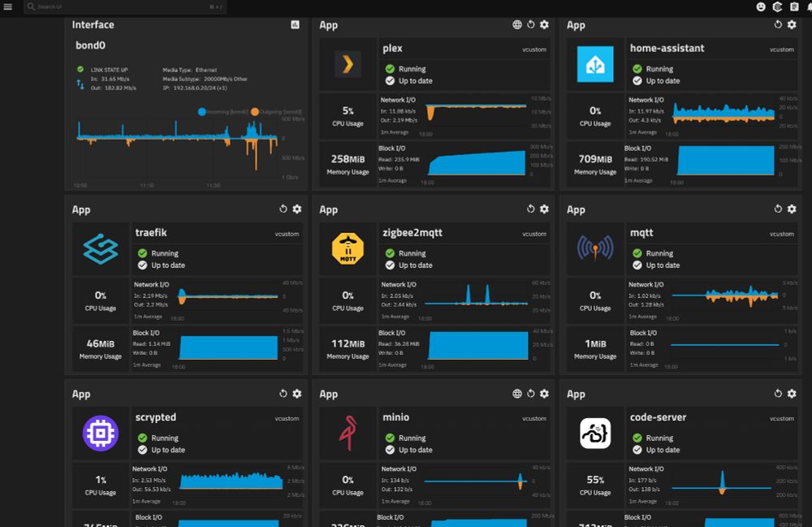Click the minio app name
The image size is (812, 527).
395,417
